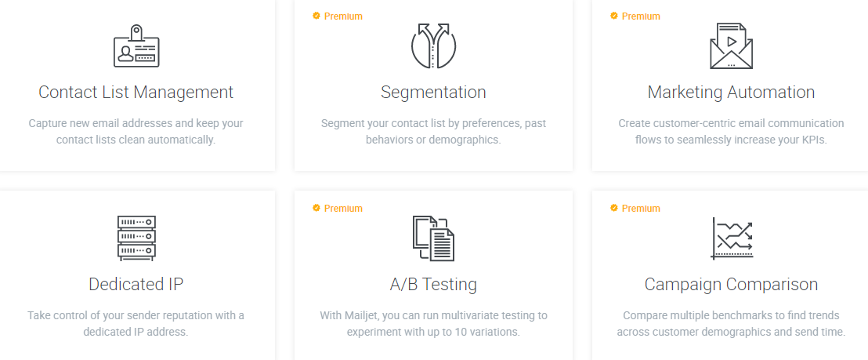Viewport: 868px width, 360px height.
Task: Click the Premium label on Segmentation card
Action: tap(343, 16)
